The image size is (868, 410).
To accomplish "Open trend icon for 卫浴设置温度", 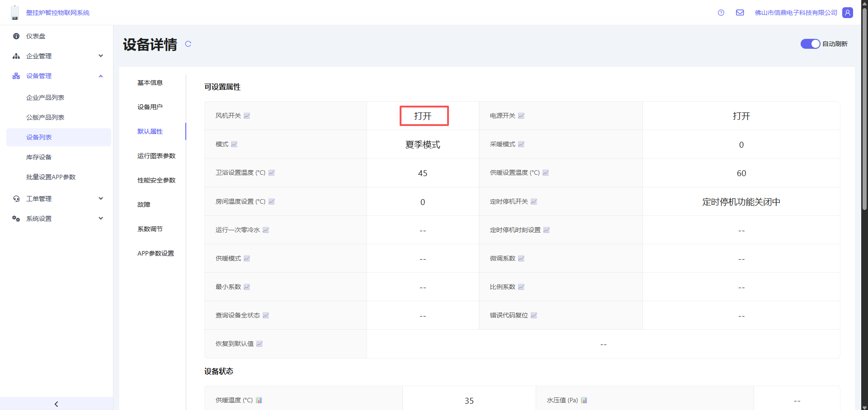I will click(272, 172).
